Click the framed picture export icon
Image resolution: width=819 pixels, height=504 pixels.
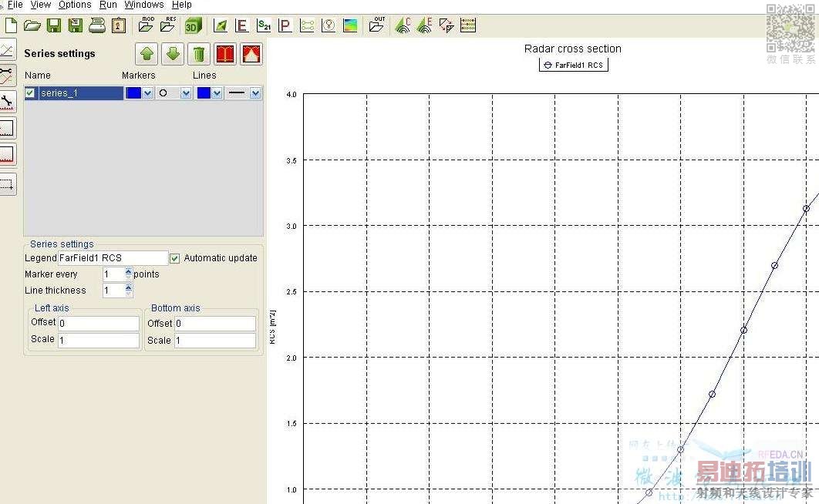coord(119,25)
